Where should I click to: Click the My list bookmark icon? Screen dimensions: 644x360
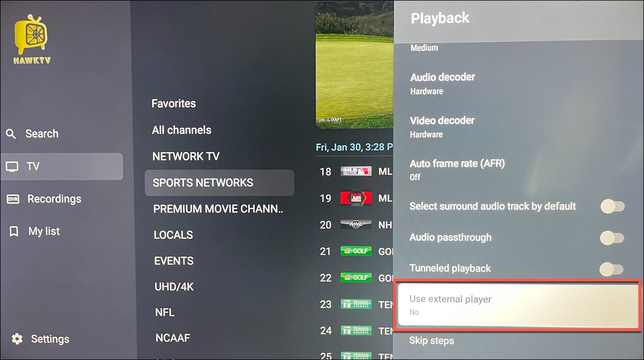[x=14, y=232]
